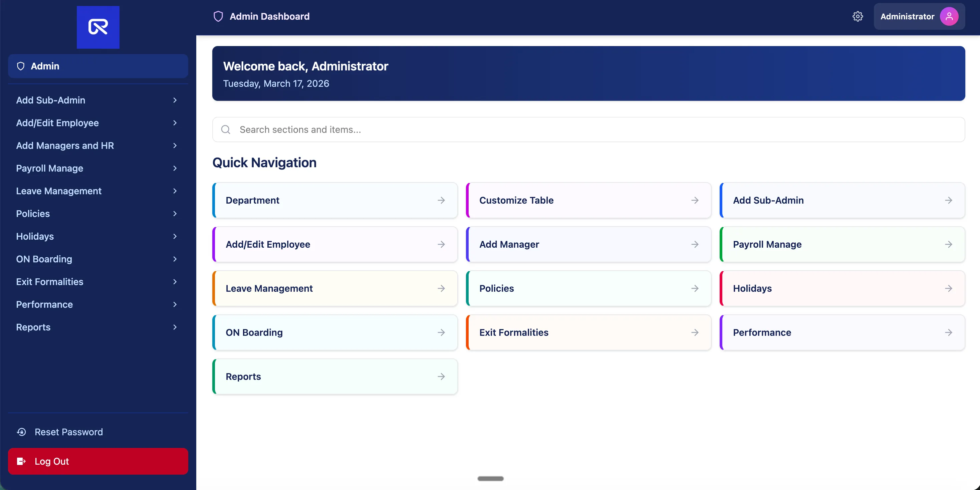
Task: Click the 'Tuesday, March 17, 2026' date text
Action: (x=276, y=84)
